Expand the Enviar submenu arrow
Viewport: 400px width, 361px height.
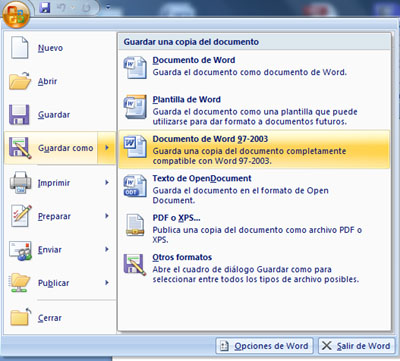click(107, 249)
